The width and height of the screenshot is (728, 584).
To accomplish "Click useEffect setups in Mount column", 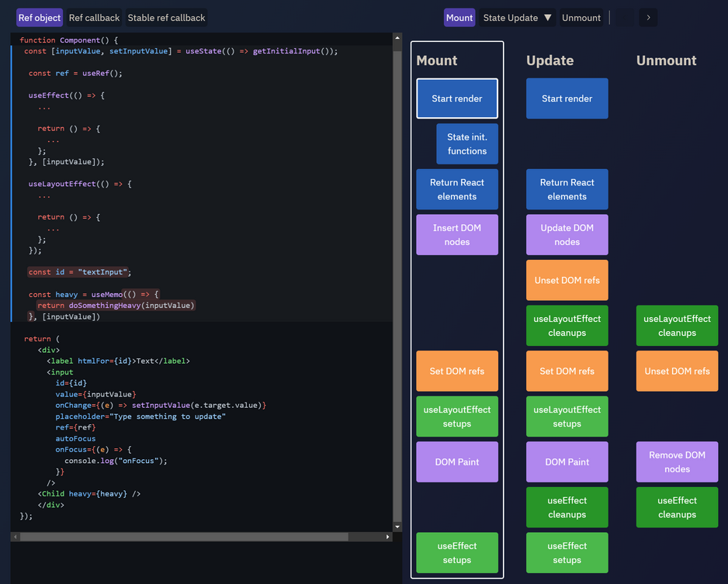I will [457, 552].
